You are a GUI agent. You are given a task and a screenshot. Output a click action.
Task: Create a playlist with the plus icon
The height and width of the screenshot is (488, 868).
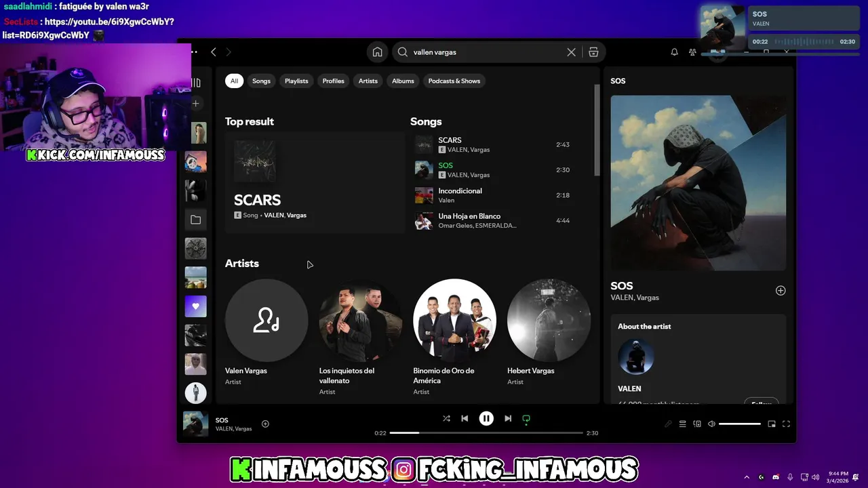196,104
